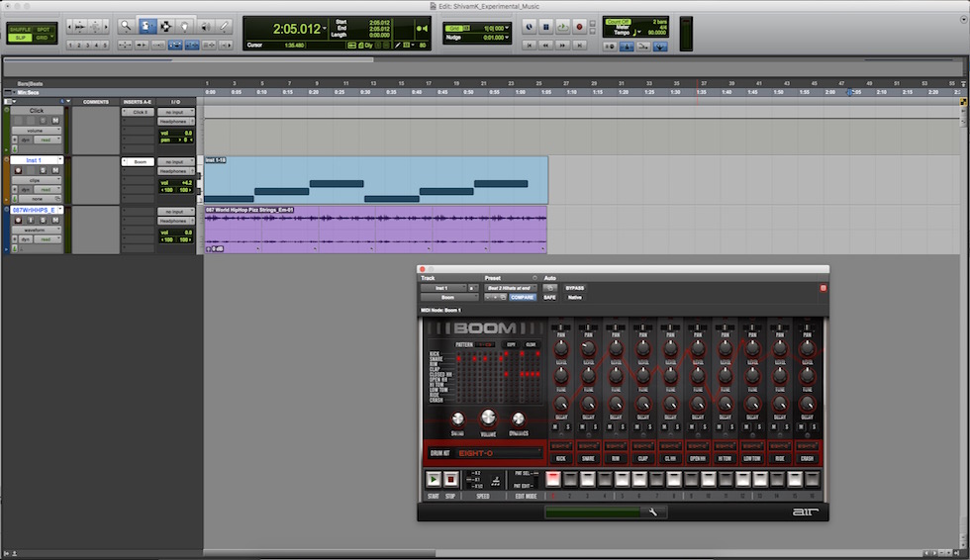Click the Boom green Start play button
The height and width of the screenshot is (560, 970).
(434, 479)
